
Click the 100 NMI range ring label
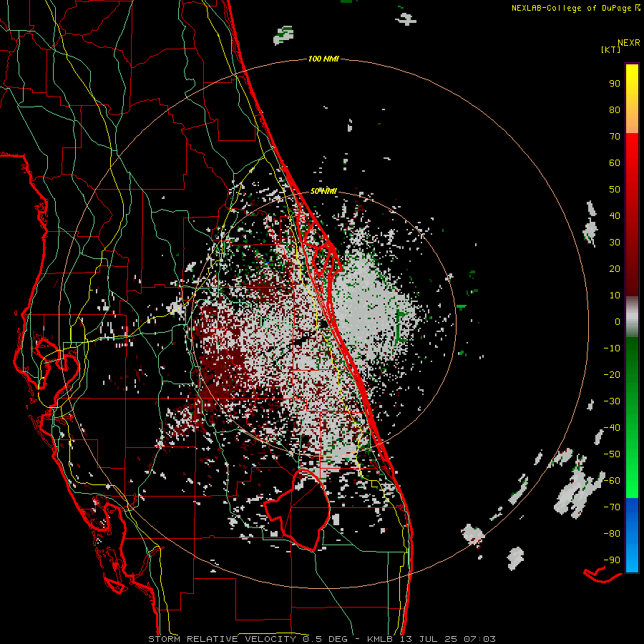tap(323, 59)
